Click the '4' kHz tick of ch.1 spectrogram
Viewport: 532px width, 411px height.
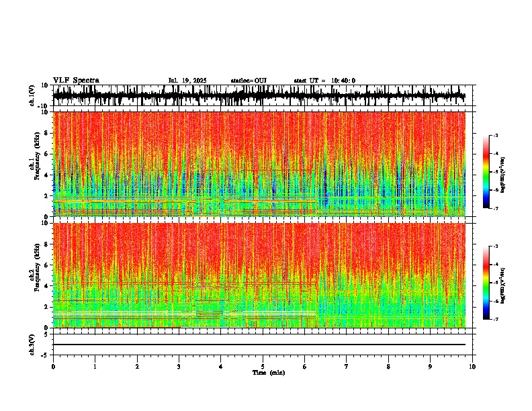[x=47, y=175]
